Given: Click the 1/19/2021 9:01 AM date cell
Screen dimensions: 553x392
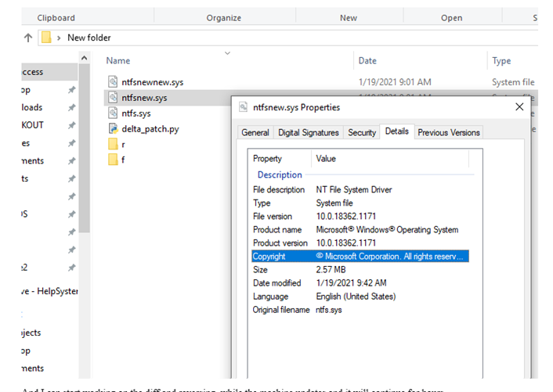Looking at the screenshot, I should pyautogui.click(x=395, y=82).
